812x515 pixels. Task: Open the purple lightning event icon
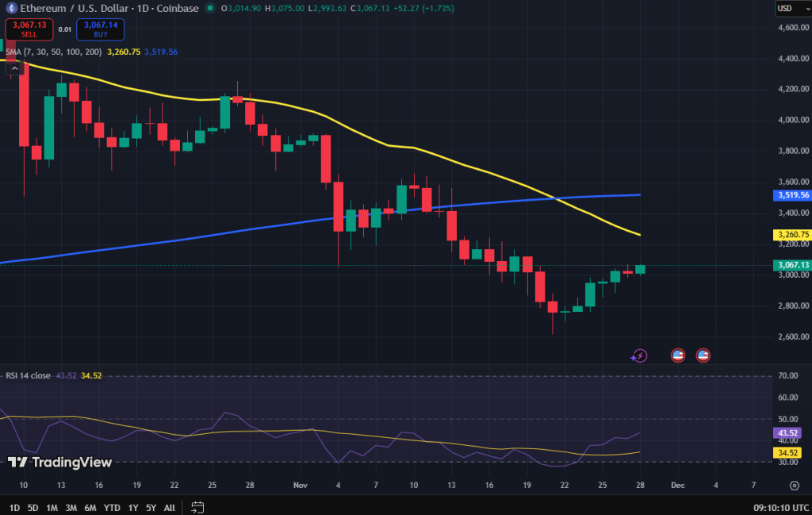click(640, 356)
